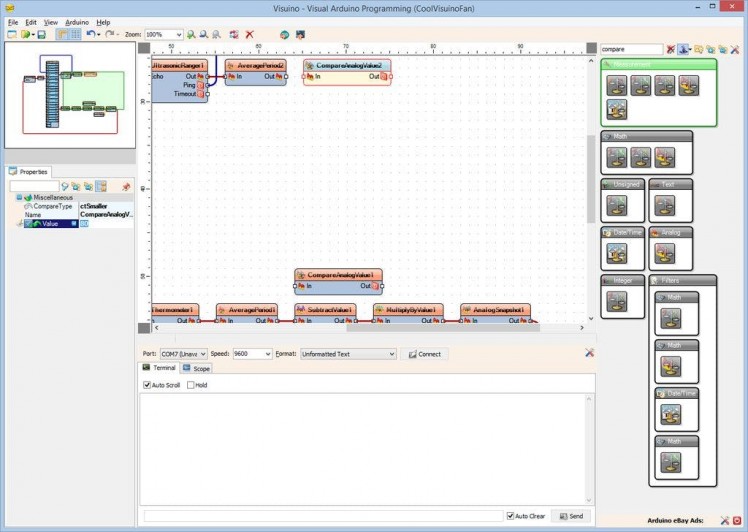Switch to the Scope tab
Screen dimensions: 748x532
[x=198, y=368]
